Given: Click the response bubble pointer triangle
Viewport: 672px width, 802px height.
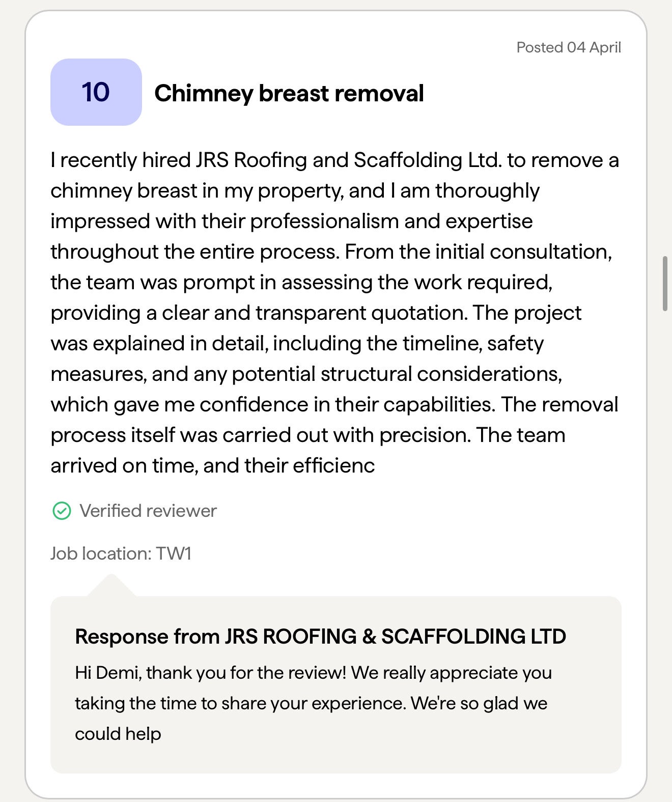Looking at the screenshot, I should coord(111,586).
